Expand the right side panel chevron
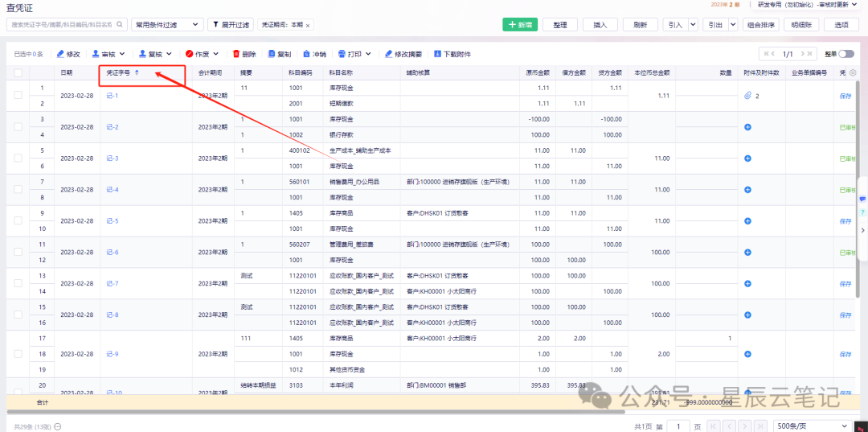868x432 pixels. pyautogui.click(x=862, y=230)
